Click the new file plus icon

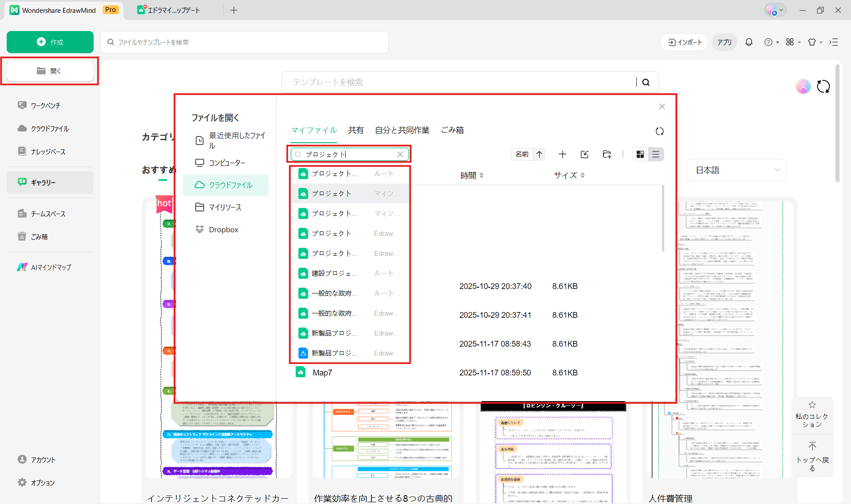[x=562, y=154]
